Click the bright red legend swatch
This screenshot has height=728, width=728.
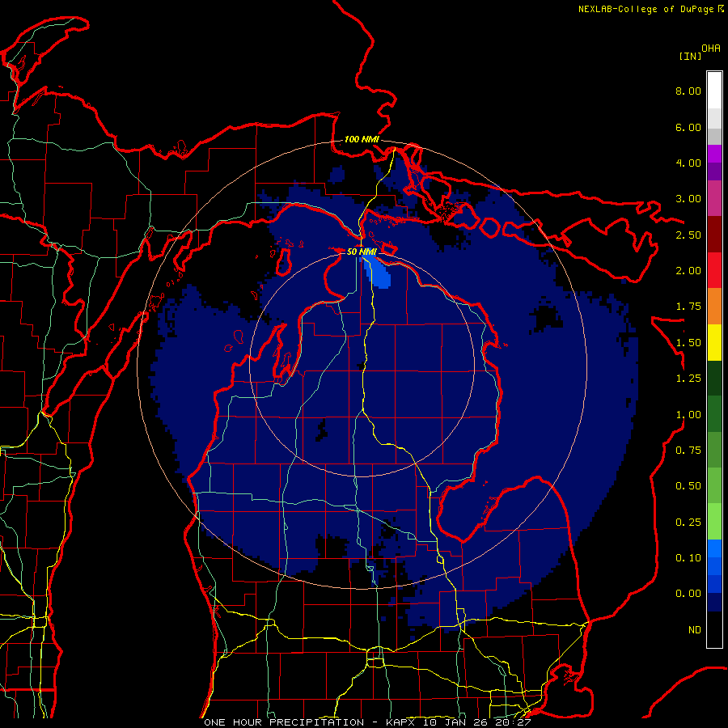714,270
